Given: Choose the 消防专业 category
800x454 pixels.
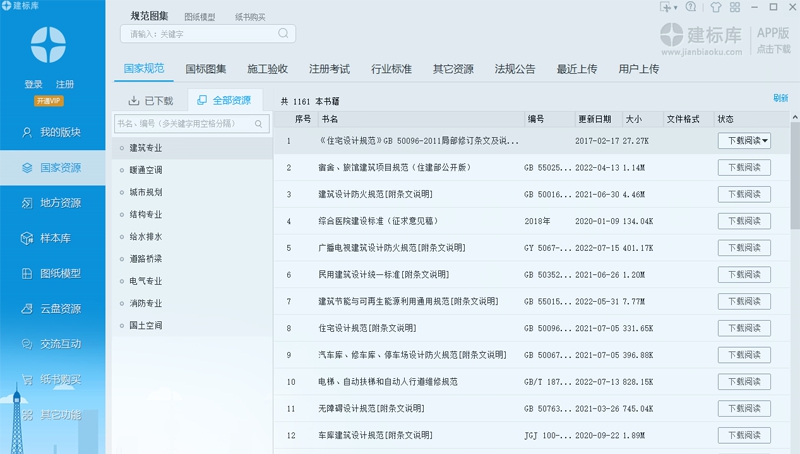Looking at the screenshot, I should click(x=145, y=303).
